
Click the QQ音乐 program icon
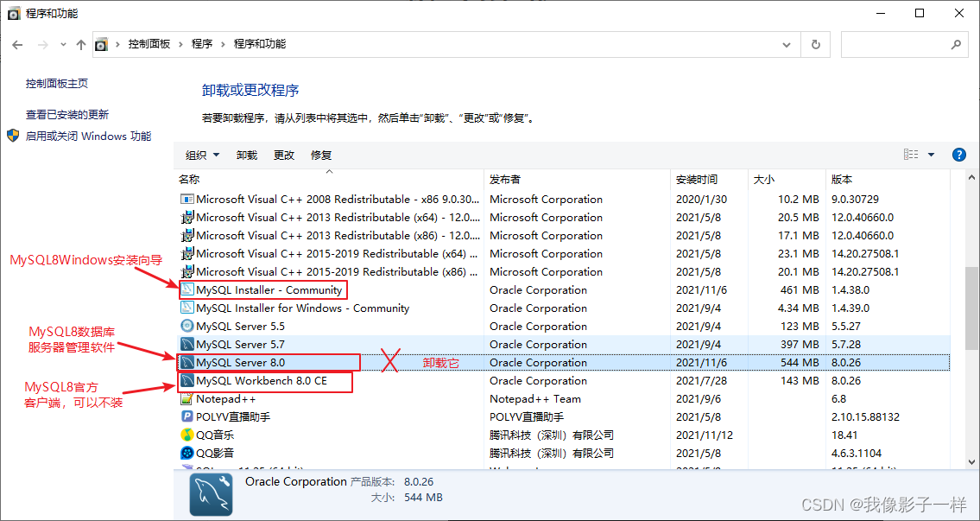pyautogui.click(x=187, y=435)
